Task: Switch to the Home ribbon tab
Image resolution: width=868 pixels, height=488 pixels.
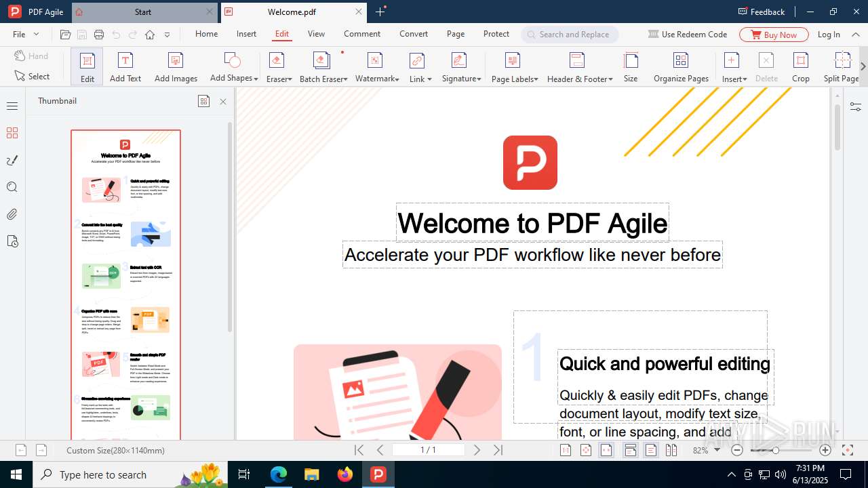Action: pos(207,34)
